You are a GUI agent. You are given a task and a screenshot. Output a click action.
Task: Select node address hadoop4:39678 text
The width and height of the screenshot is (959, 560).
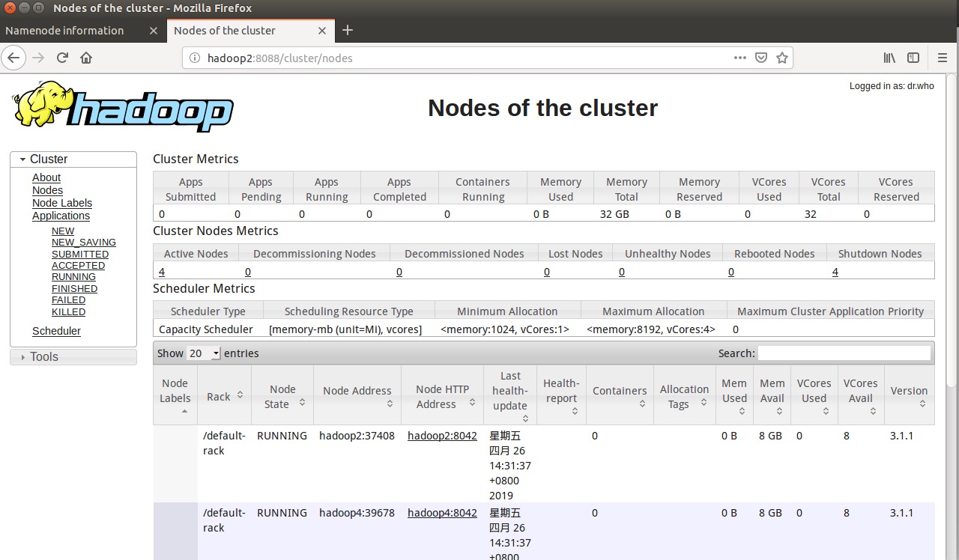pyautogui.click(x=357, y=513)
